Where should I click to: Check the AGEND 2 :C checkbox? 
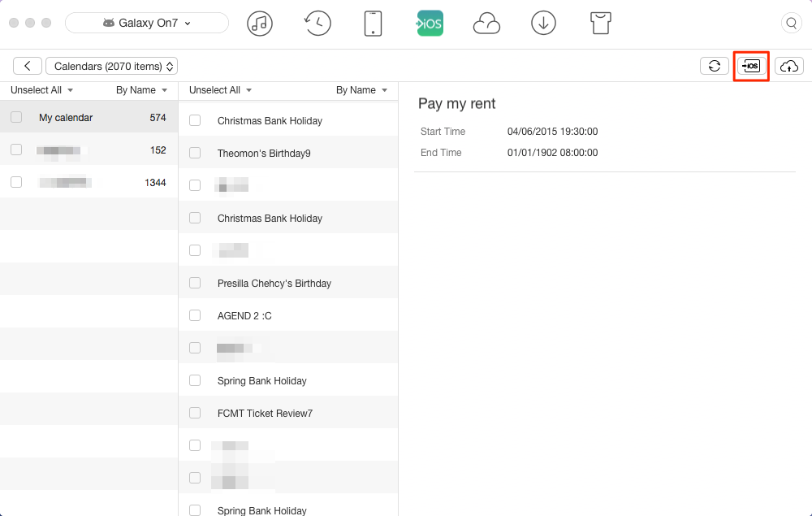[x=195, y=315]
